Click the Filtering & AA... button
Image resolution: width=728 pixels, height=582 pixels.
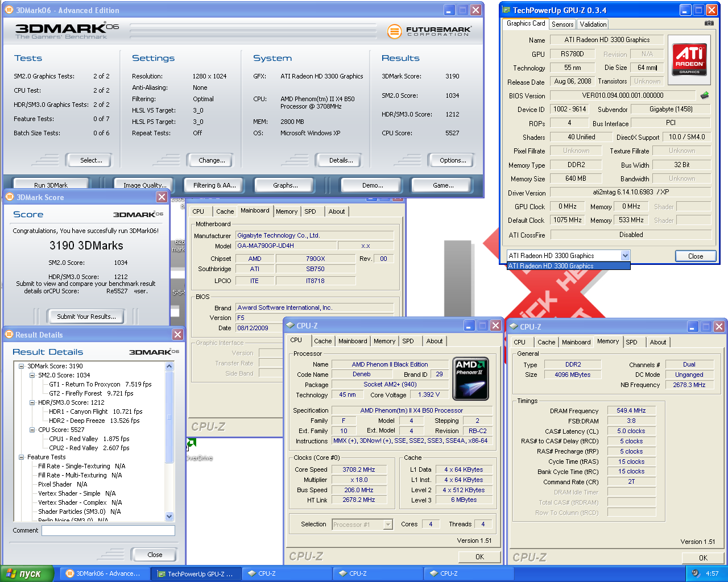click(x=214, y=185)
